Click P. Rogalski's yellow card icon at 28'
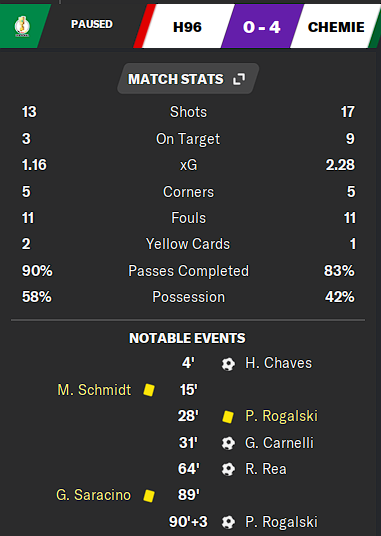The width and height of the screenshot is (381, 536). [x=228, y=417]
